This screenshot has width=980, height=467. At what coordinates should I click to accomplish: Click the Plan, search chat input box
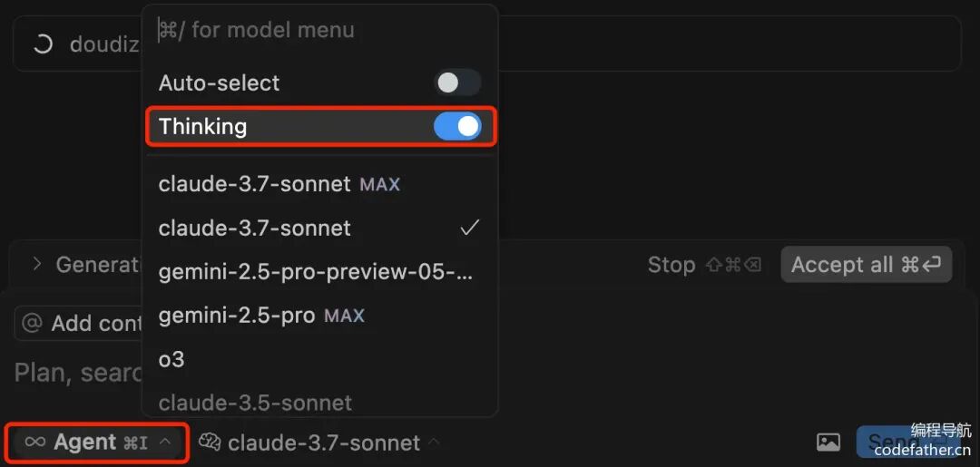(x=77, y=372)
